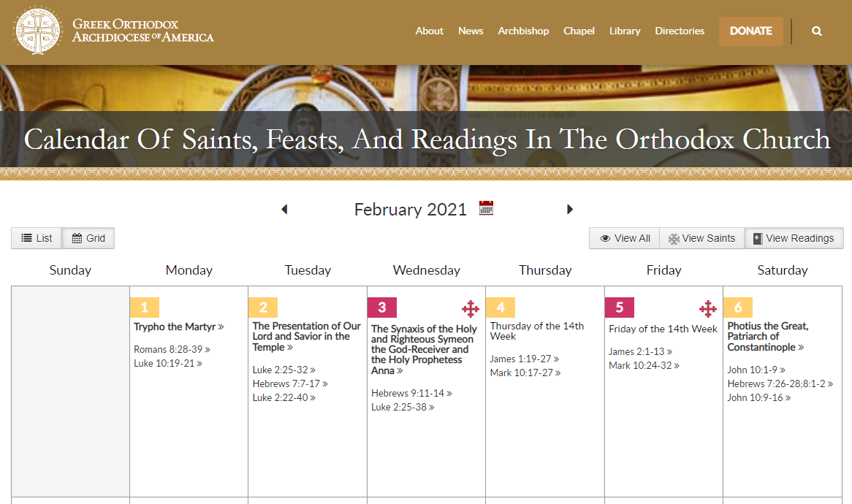Open Luke 10:19-21 reading

point(168,363)
